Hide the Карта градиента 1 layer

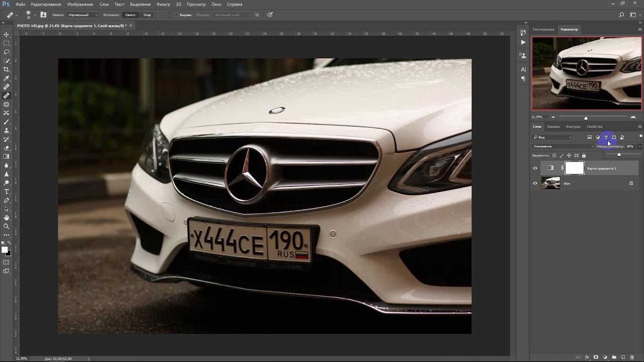click(x=535, y=168)
